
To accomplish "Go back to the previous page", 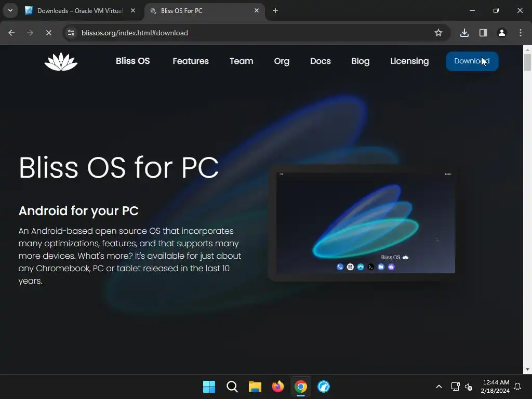I will 11,33.
